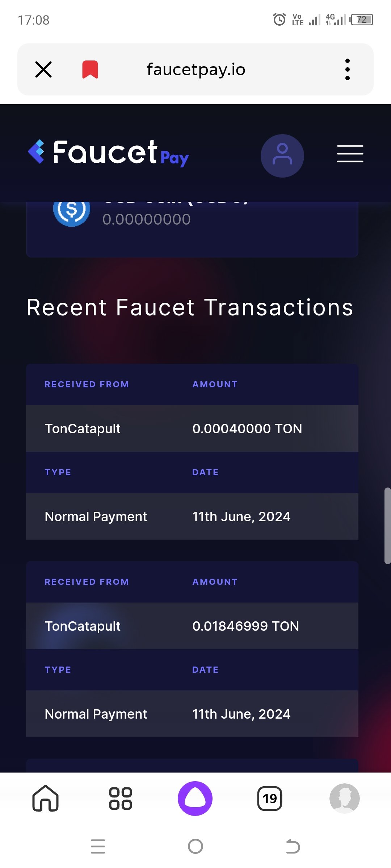Image resolution: width=391 pixels, height=868 pixels.
Task: Click the 0.01846999 TON amount
Action: (246, 626)
